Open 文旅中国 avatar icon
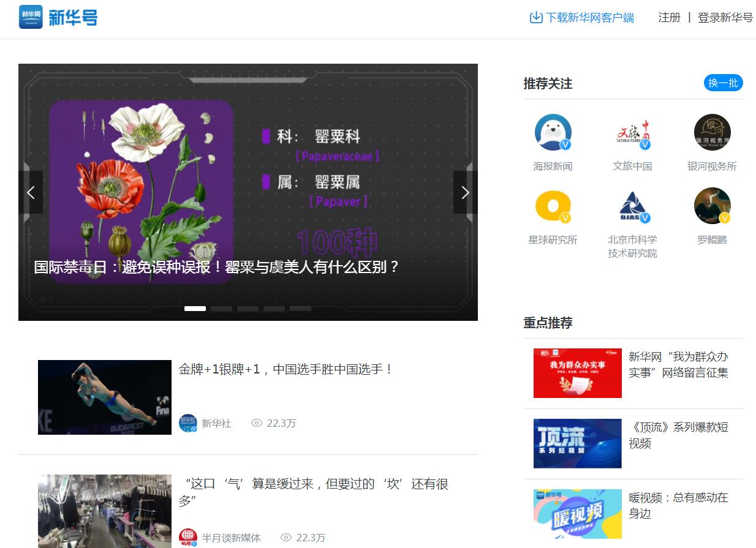Image resolution: width=756 pixels, height=548 pixels. click(x=632, y=132)
